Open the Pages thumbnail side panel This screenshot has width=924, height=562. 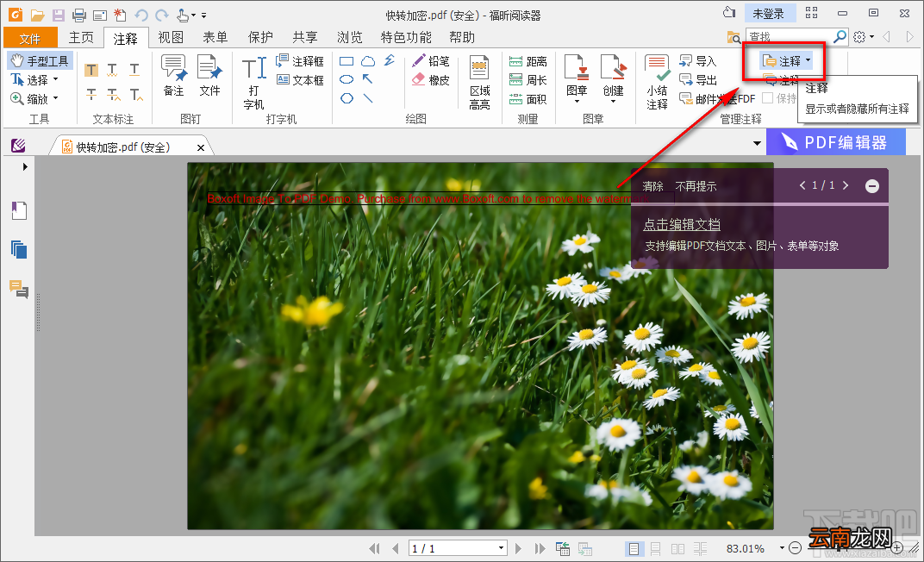click(x=20, y=250)
